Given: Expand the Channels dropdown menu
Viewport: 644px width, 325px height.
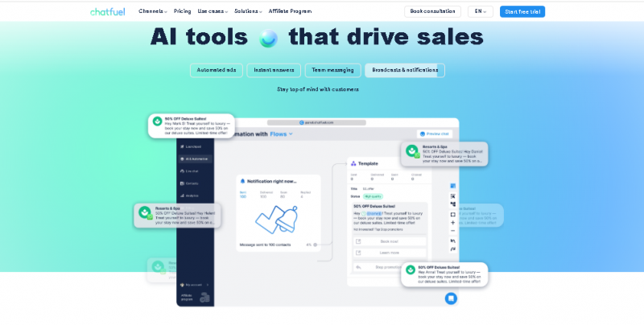Looking at the screenshot, I should coord(152,11).
